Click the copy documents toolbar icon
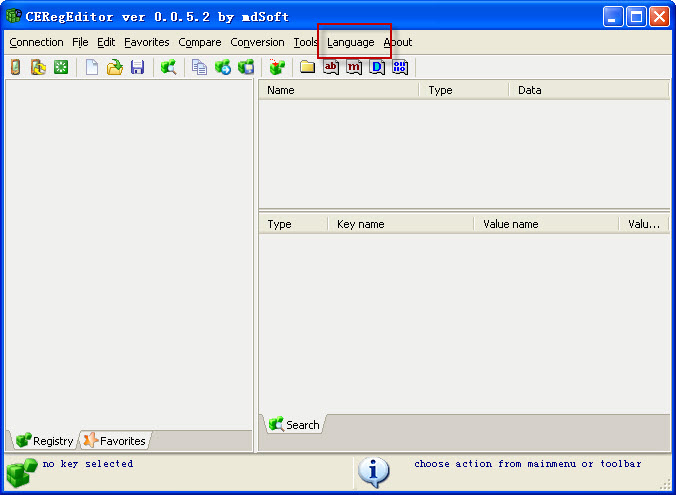Image resolution: width=676 pixels, height=495 pixels. [x=199, y=67]
